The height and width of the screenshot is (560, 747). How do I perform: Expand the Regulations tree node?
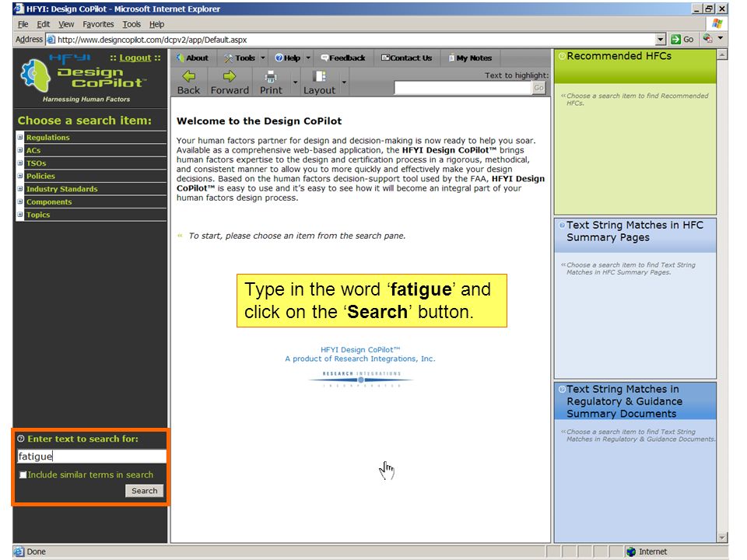(x=20, y=137)
